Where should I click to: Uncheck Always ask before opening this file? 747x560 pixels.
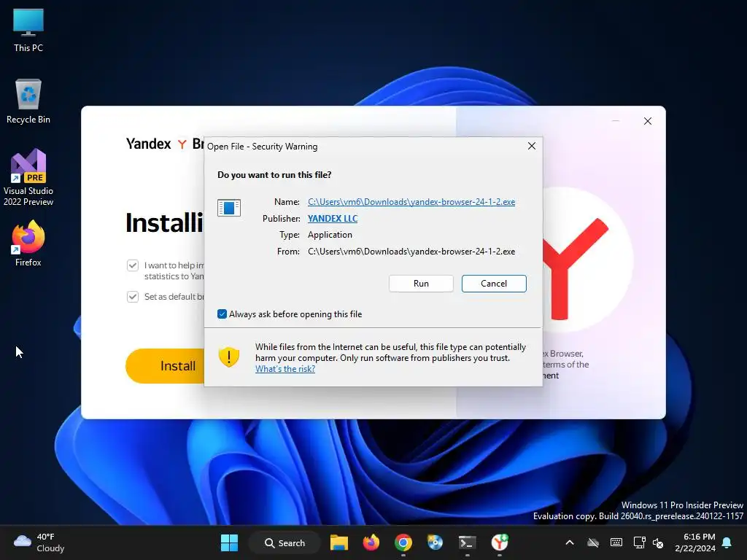[x=222, y=314]
